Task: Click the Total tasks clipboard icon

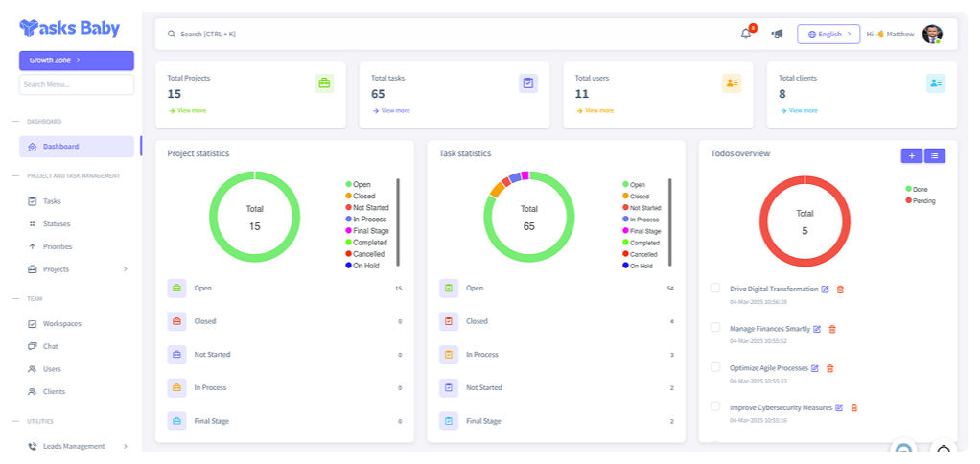Action: pyautogui.click(x=528, y=83)
